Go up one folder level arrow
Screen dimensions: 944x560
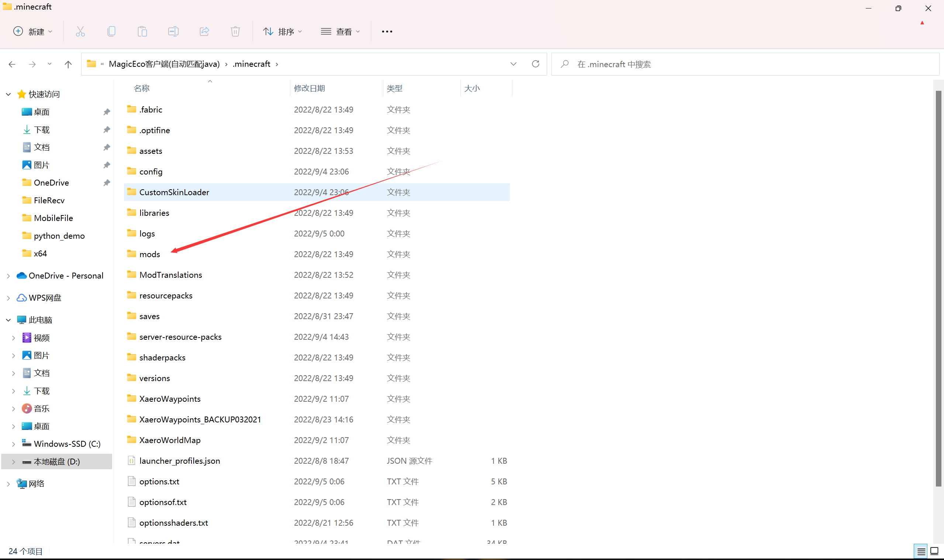pos(68,64)
